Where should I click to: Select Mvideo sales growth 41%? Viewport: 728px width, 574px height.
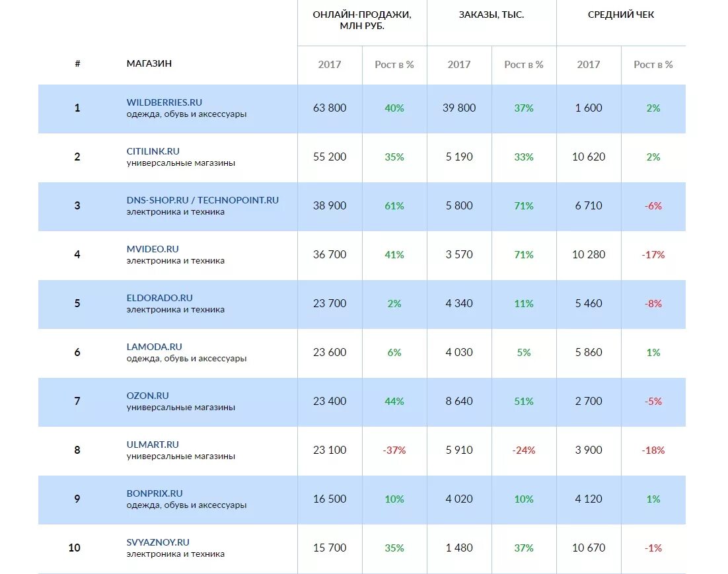click(x=394, y=254)
